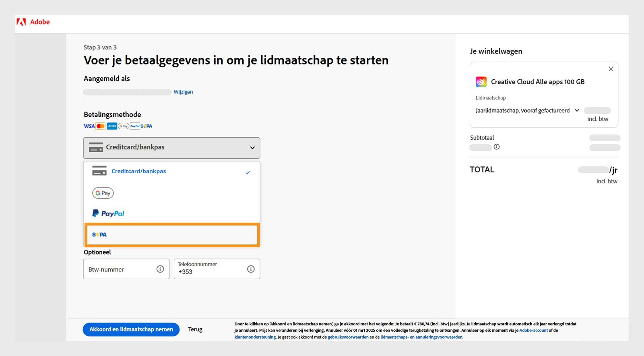Open the Creditcard/bankpas payment dropdown
The image size is (644, 356).
(171, 148)
